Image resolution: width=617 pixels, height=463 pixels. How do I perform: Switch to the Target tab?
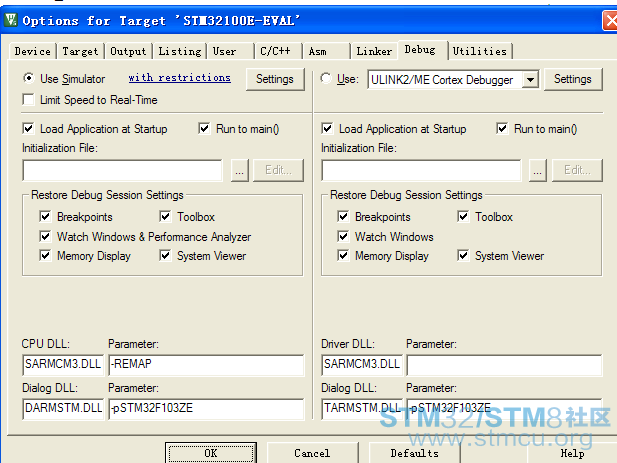pyautogui.click(x=80, y=51)
